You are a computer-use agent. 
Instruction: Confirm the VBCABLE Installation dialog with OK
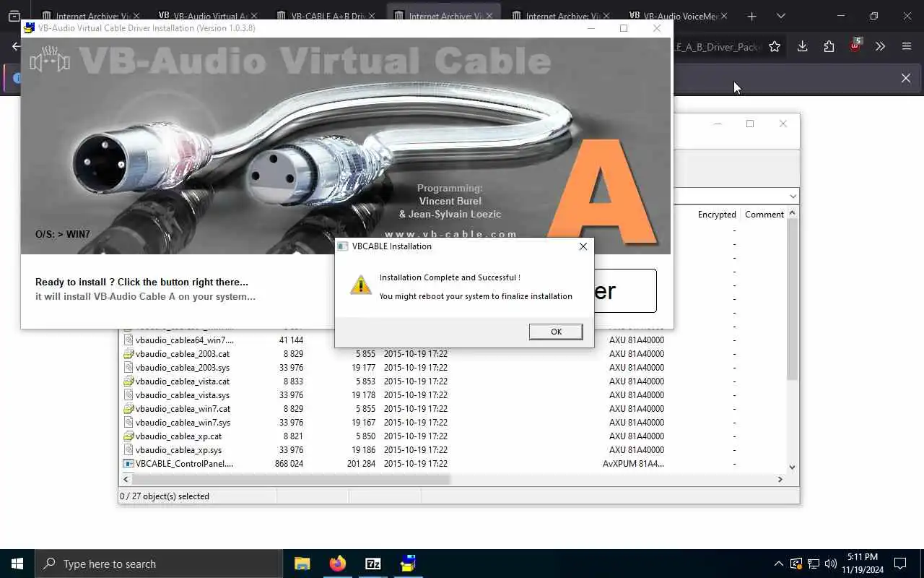[x=556, y=332]
